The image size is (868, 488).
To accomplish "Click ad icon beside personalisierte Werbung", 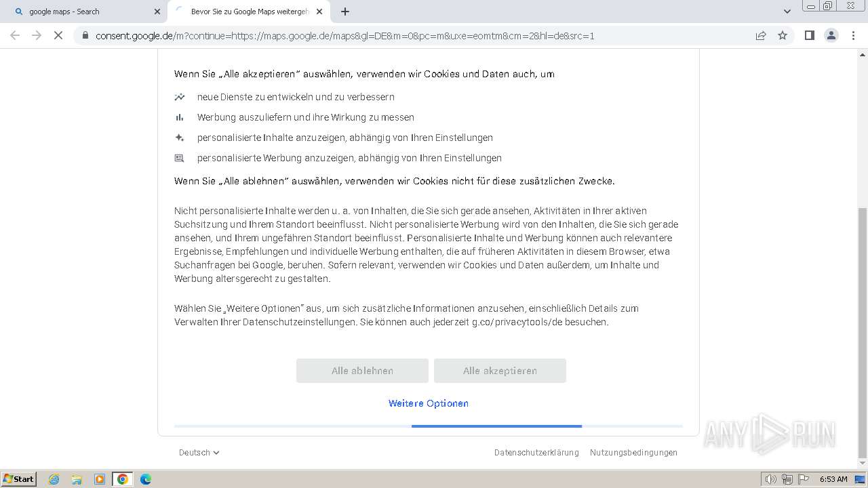I will tap(180, 158).
